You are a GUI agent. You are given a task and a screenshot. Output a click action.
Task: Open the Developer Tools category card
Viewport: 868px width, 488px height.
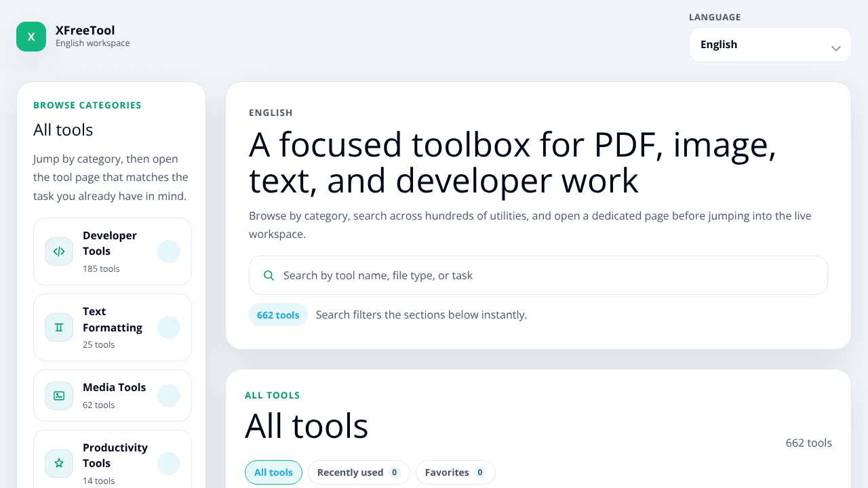click(x=113, y=251)
